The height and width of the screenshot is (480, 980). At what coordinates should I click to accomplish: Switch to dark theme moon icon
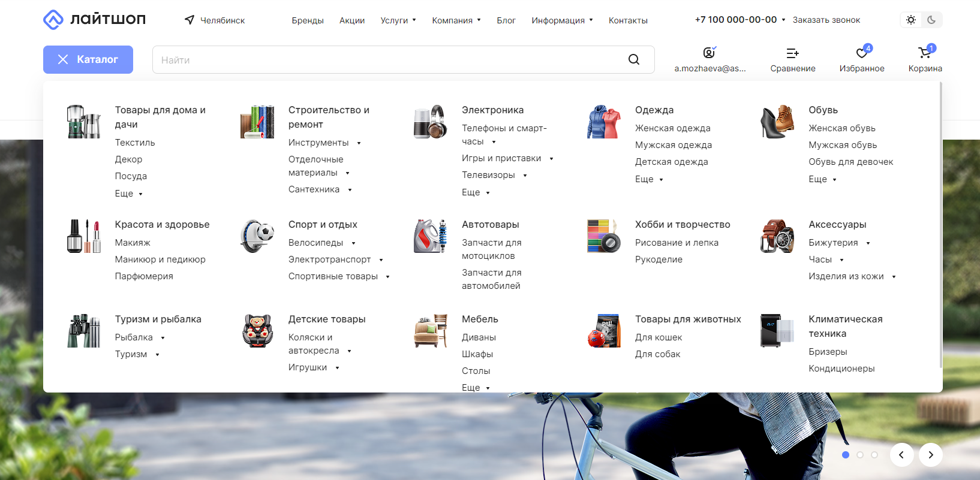point(931,20)
